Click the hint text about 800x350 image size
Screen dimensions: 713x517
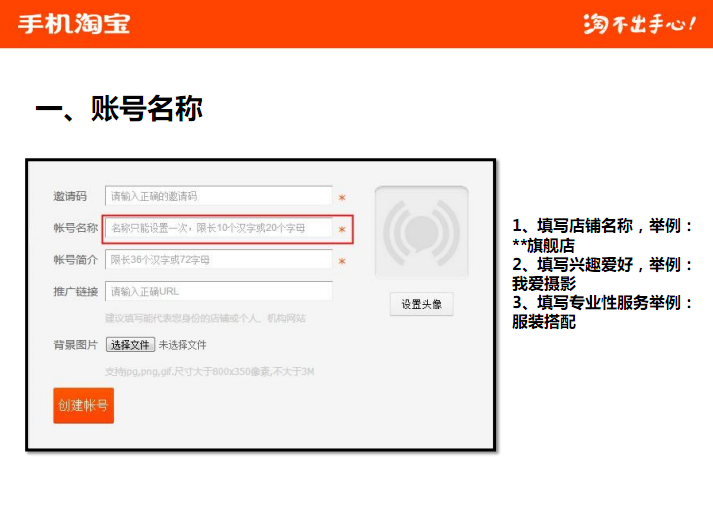tap(210, 371)
